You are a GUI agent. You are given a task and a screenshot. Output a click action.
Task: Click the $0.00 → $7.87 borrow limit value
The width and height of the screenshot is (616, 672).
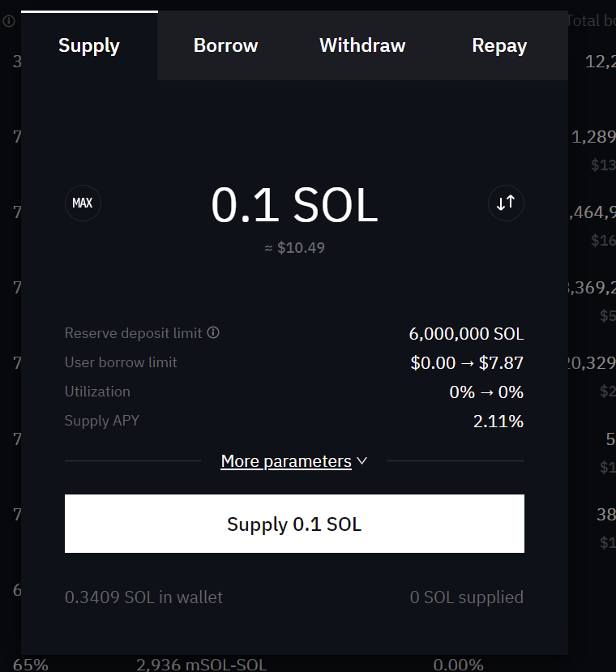(x=467, y=363)
